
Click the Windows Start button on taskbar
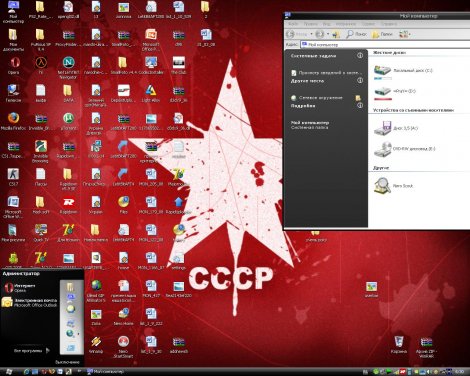tap(9, 371)
